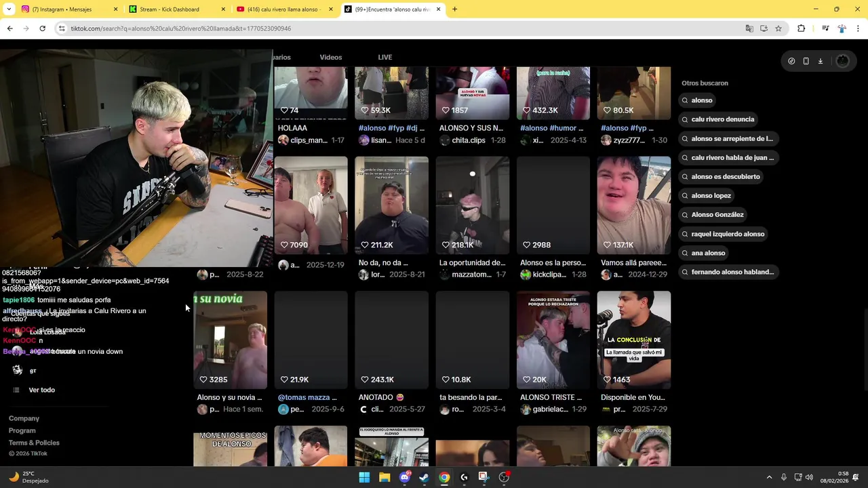This screenshot has height=488, width=868.
Task: Open the TikTok get-app phone icon
Action: tap(806, 61)
